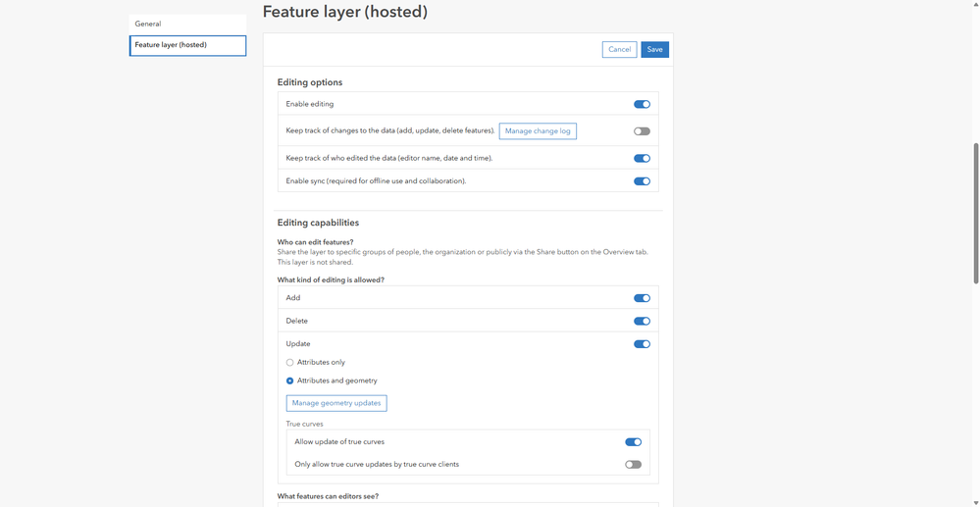Toggle the Delete editing switch
Image resolution: width=980 pixels, height=507 pixels.
[642, 321]
